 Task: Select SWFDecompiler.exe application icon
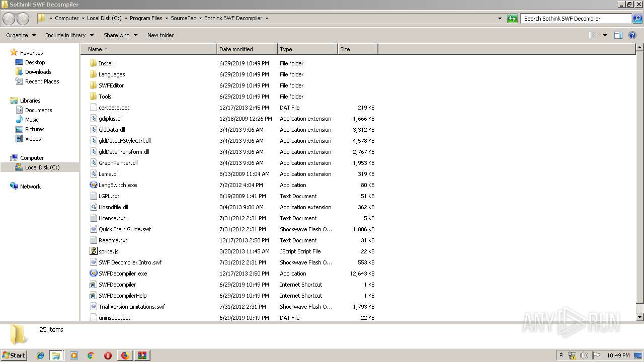[93, 274]
